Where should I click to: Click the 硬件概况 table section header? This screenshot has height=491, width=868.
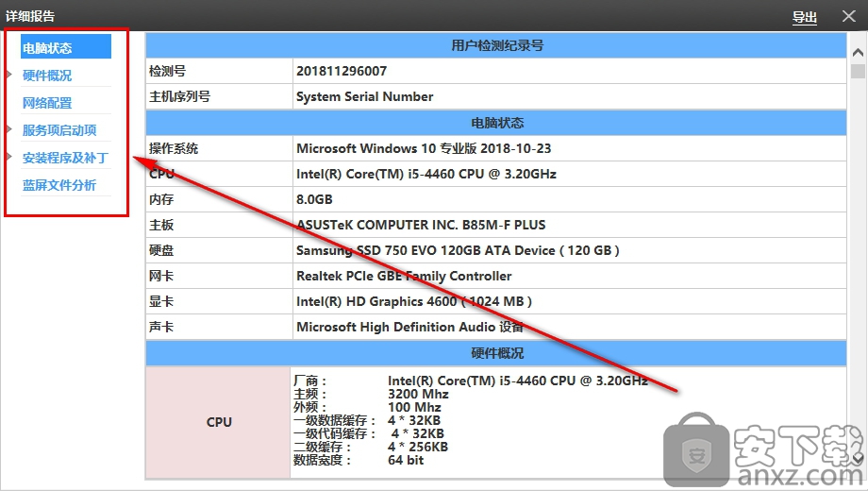click(496, 353)
